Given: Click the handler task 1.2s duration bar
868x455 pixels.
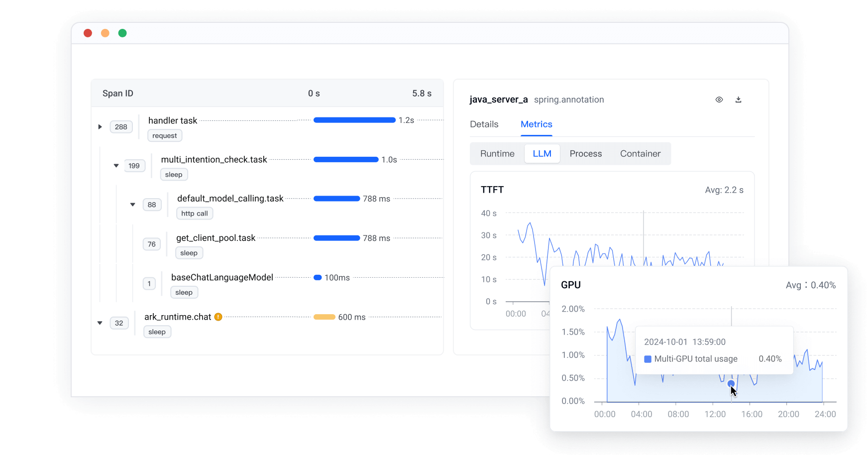Looking at the screenshot, I should click(354, 120).
